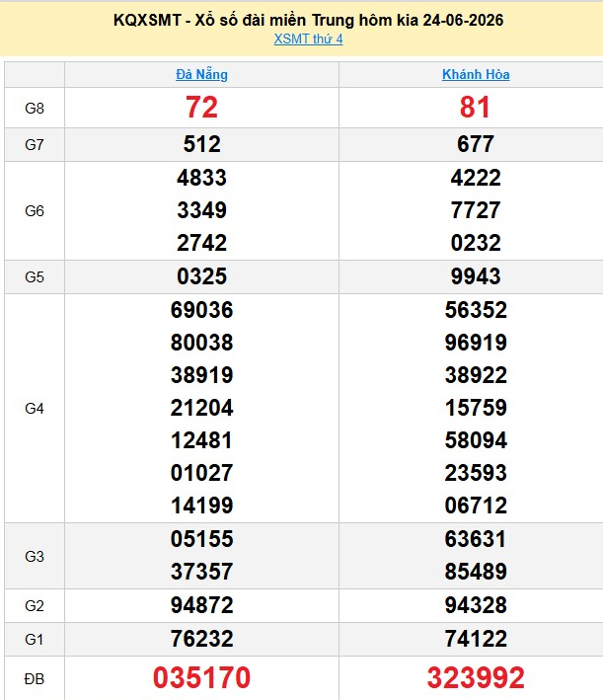Viewport: 603px width, 700px height.
Task: Select G6 number 7727
Action: point(476,210)
